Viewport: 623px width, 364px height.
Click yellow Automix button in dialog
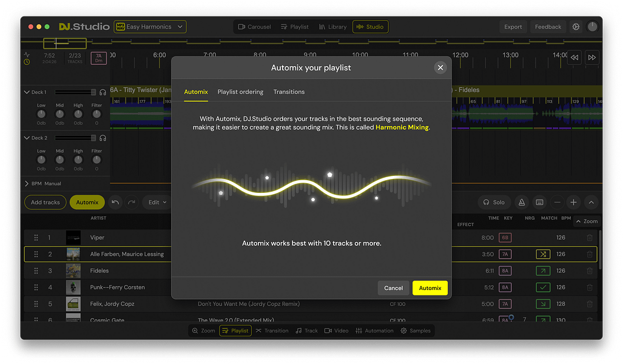[x=430, y=288]
